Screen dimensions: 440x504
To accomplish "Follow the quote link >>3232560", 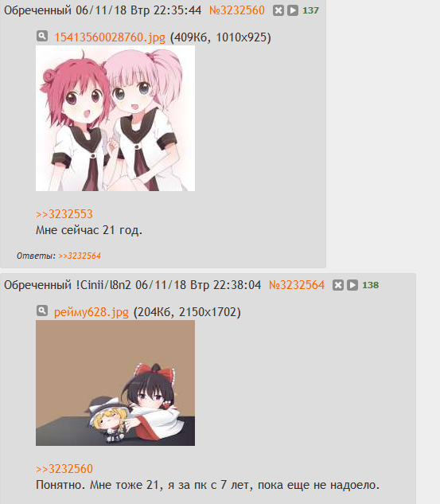I will (64, 469).
